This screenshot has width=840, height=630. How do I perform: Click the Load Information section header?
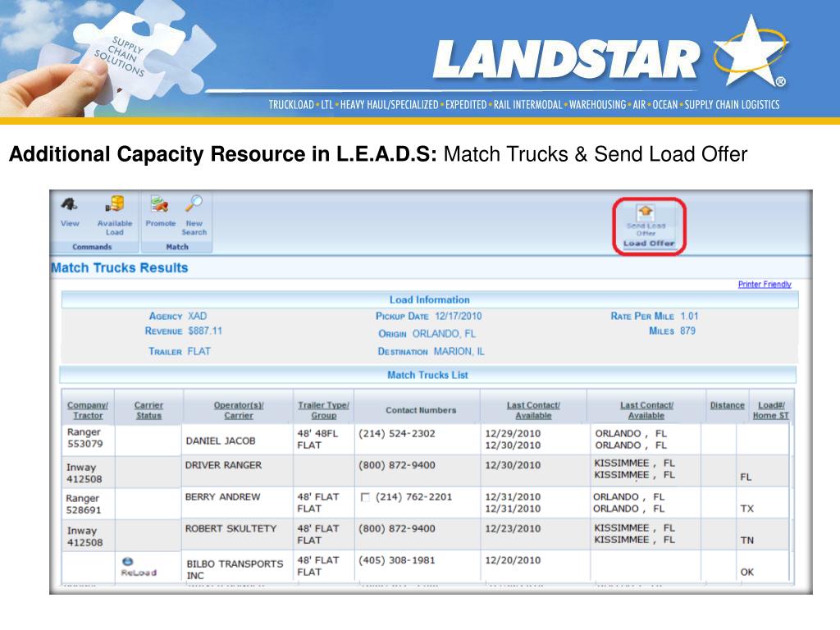click(430, 300)
